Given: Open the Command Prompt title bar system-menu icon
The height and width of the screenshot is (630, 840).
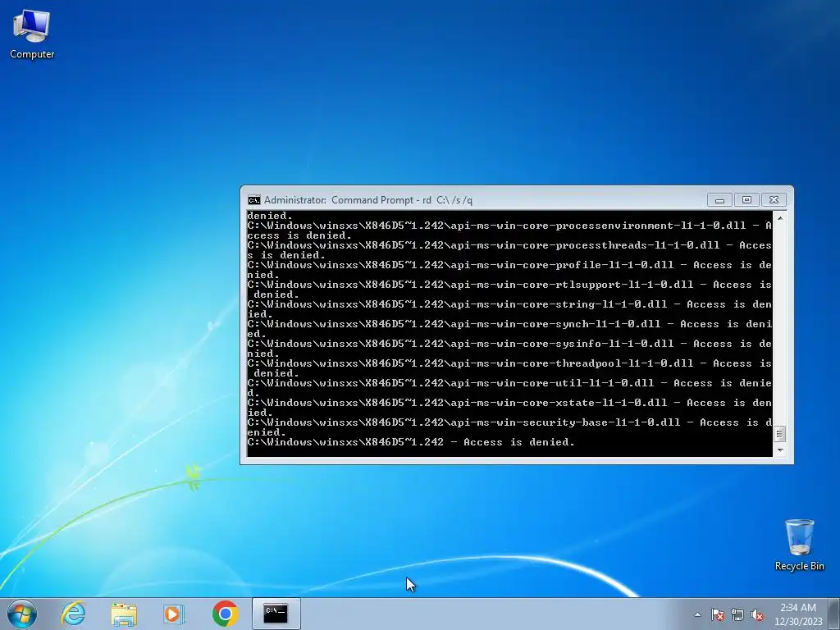Looking at the screenshot, I should (x=254, y=200).
